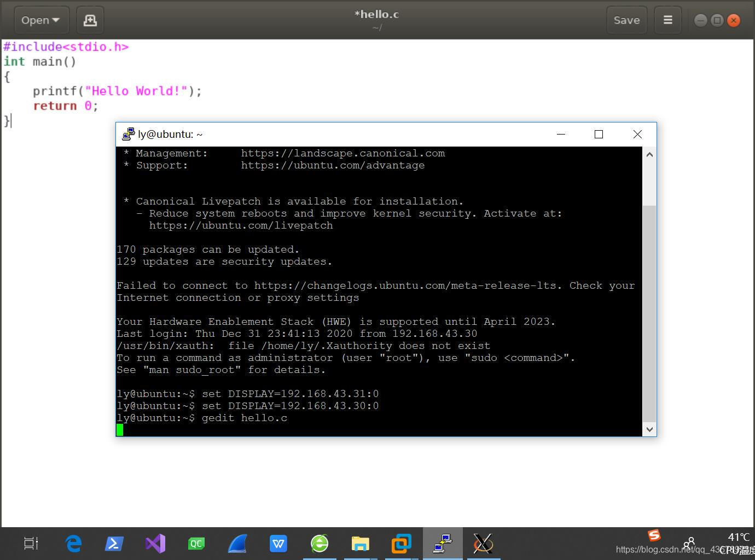This screenshot has height=560, width=755.
Task: Click 'gedit hello.c' command in terminal
Action: pos(245,418)
